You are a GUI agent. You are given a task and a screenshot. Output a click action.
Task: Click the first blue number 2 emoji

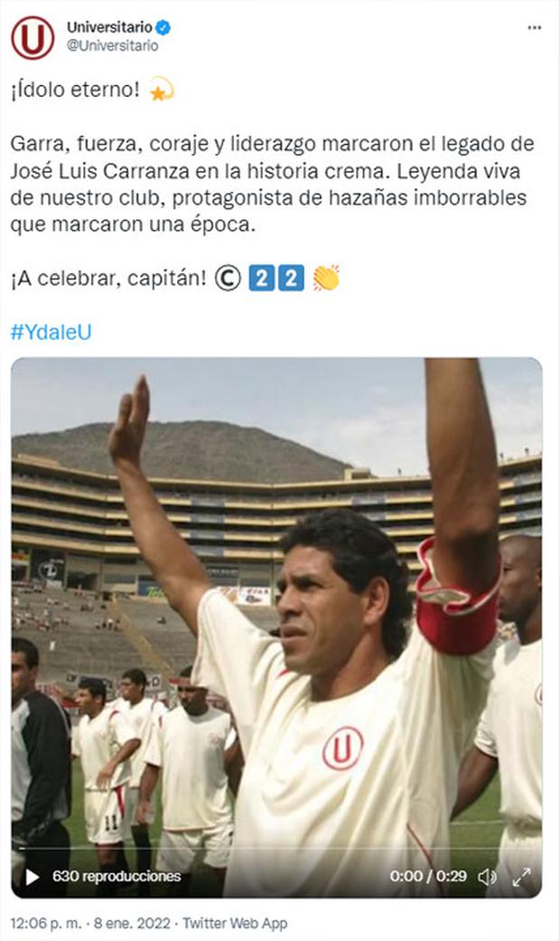(x=261, y=278)
